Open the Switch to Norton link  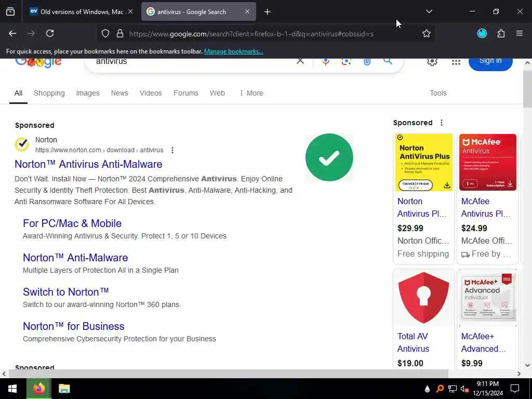(66, 292)
